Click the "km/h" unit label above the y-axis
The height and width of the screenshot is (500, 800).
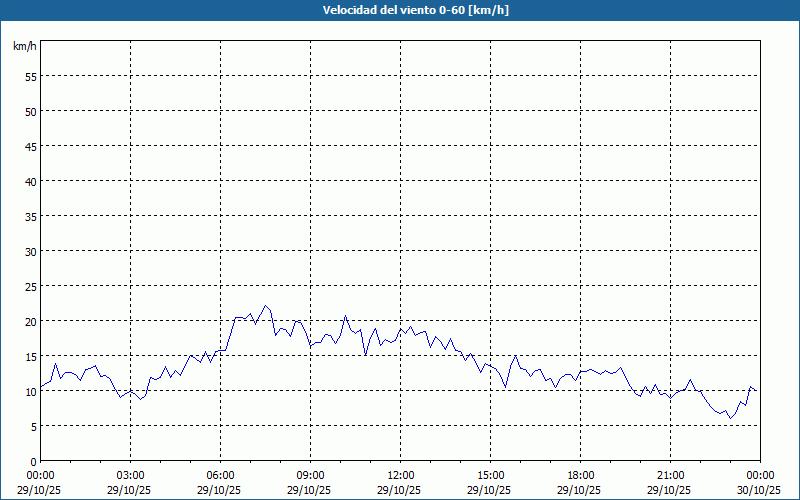click(x=25, y=46)
